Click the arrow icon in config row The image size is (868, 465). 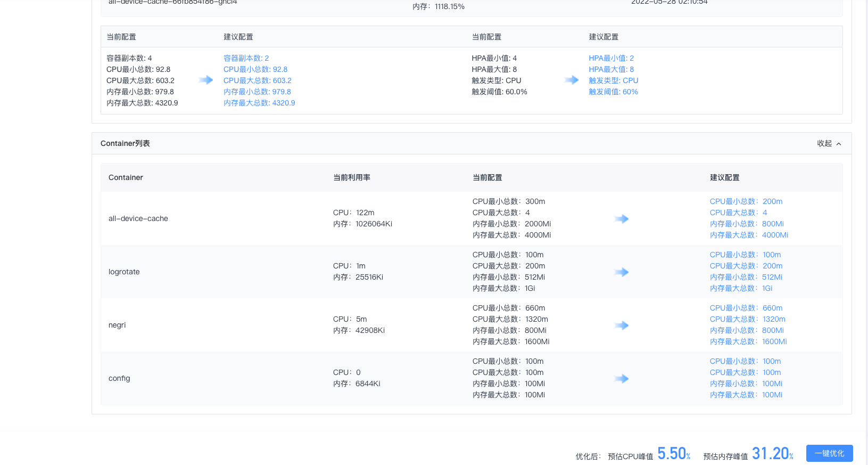point(621,379)
